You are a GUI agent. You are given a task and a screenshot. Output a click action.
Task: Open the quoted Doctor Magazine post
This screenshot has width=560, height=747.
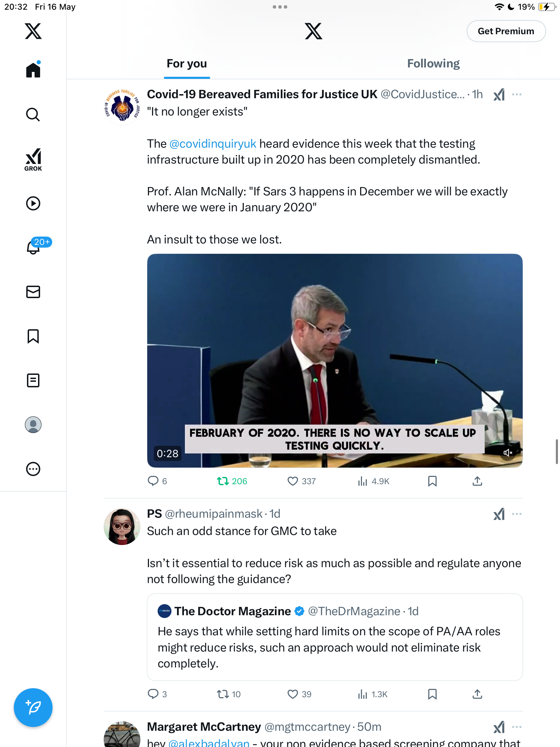[x=335, y=637]
